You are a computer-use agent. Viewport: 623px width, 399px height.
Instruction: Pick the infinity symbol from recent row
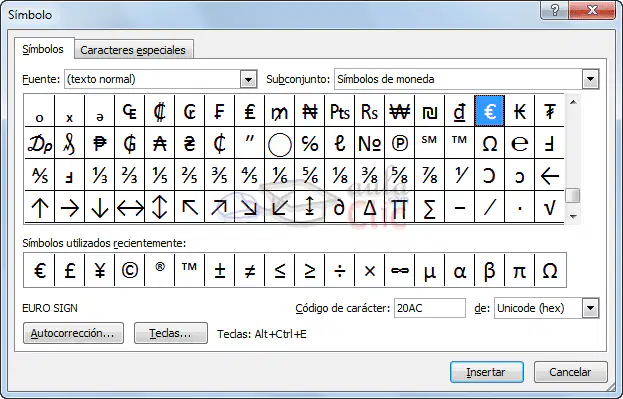pyautogui.click(x=399, y=271)
